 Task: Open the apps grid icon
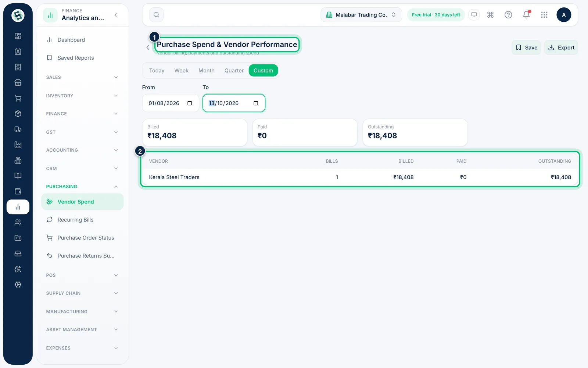click(544, 15)
